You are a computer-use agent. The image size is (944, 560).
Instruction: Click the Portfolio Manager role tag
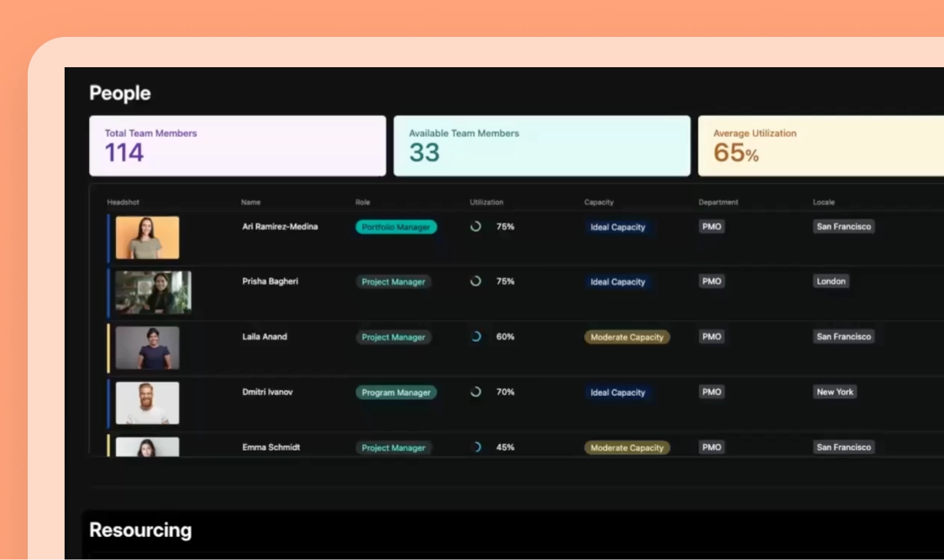396,227
